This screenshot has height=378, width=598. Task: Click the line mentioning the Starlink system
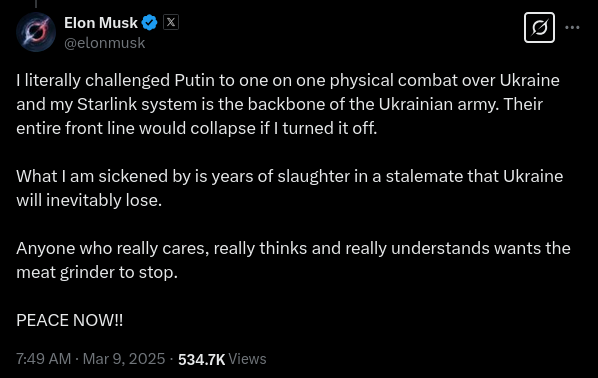point(280,105)
